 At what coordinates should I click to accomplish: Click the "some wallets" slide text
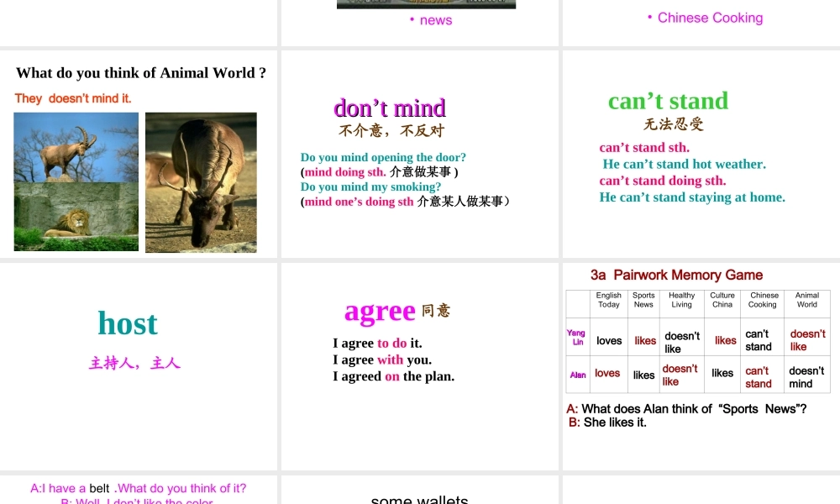[419, 499]
